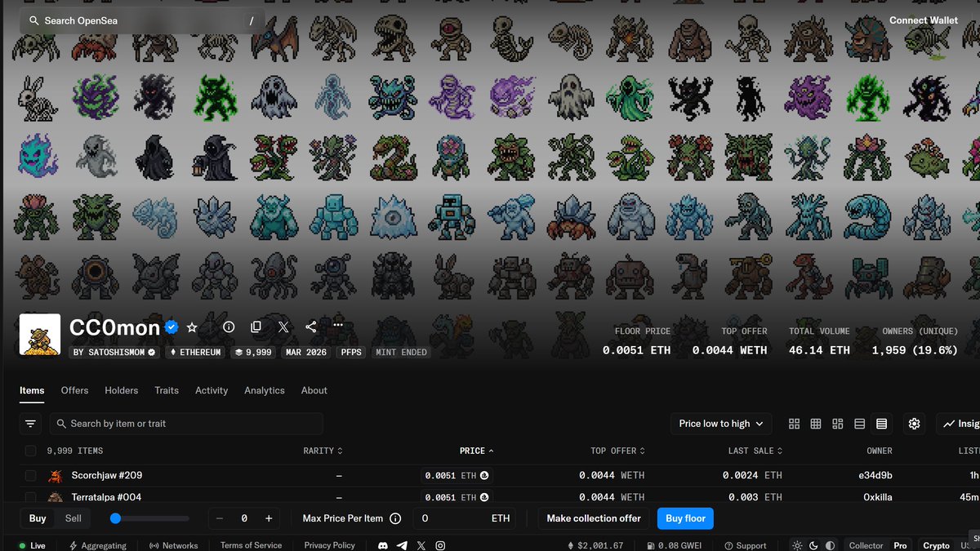Viewport: 980px width, 551px height.
Task: Toggle to Sell mode
Action: [x=73, y=518]
